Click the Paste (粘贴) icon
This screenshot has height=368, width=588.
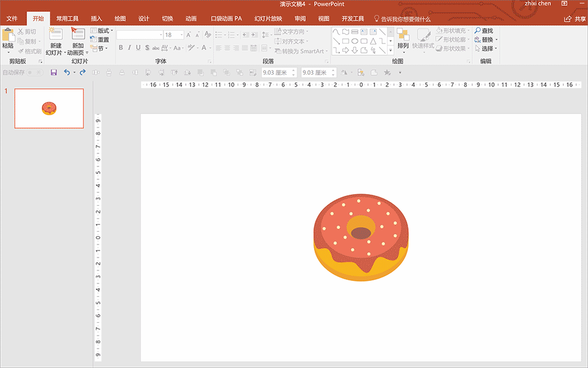pos(8,35)
